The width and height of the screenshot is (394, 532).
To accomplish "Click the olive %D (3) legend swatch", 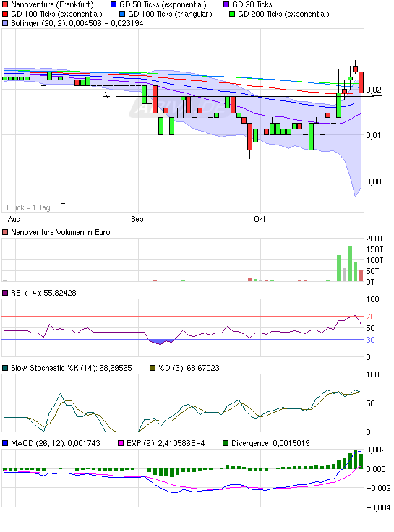I will [153, 368].
